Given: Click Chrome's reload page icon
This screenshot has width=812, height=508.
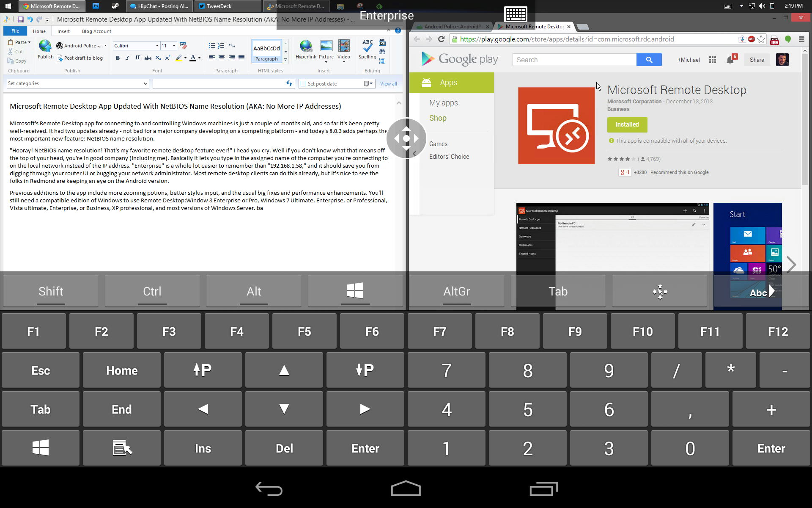Looking at the screenshot, I should point(441,39).
